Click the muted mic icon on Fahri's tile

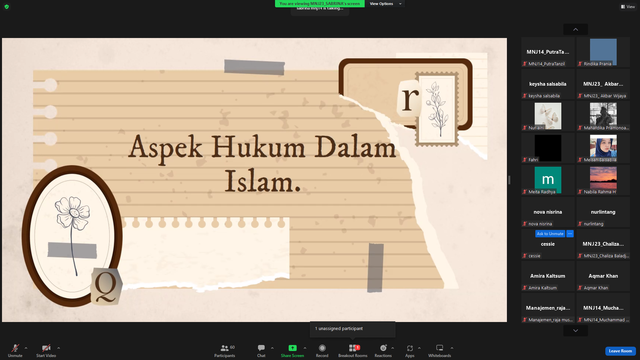pos(525,160)
